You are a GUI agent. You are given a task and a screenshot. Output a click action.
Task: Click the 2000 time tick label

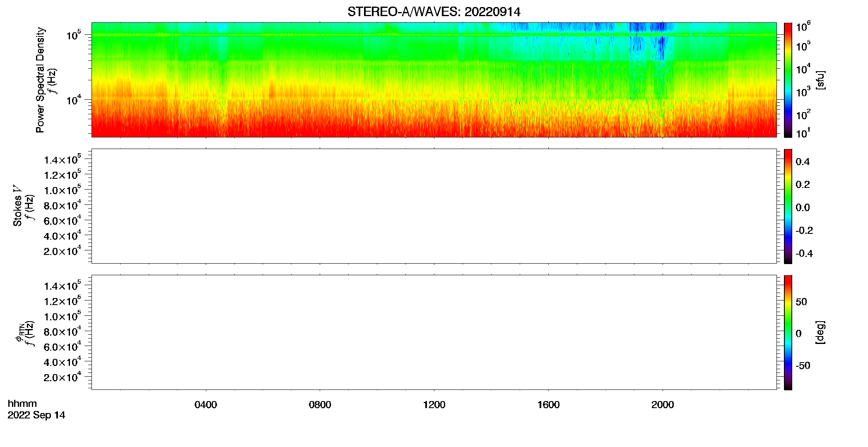click(663, 405)
